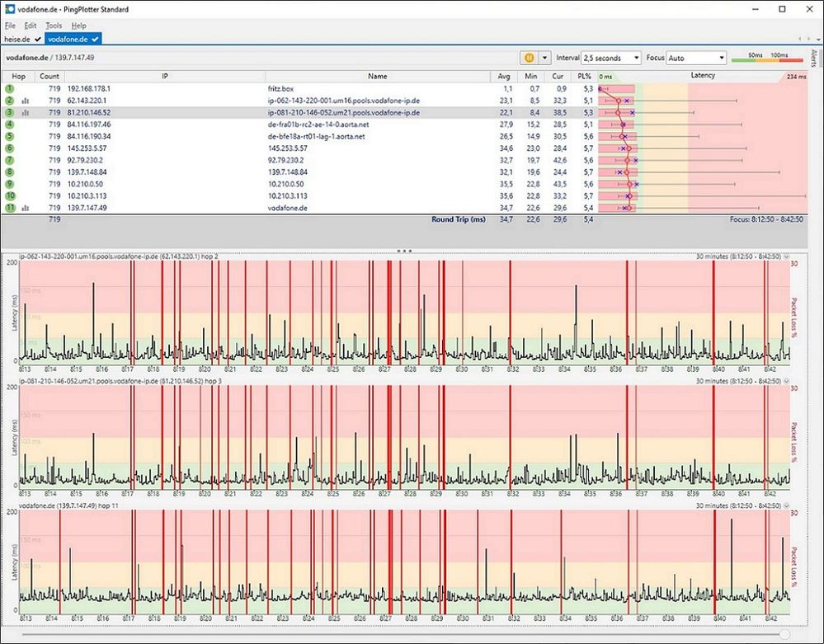The image size is (824, 644).
Task: Open the Alerts side panel
Action: [x=815, y=59]
